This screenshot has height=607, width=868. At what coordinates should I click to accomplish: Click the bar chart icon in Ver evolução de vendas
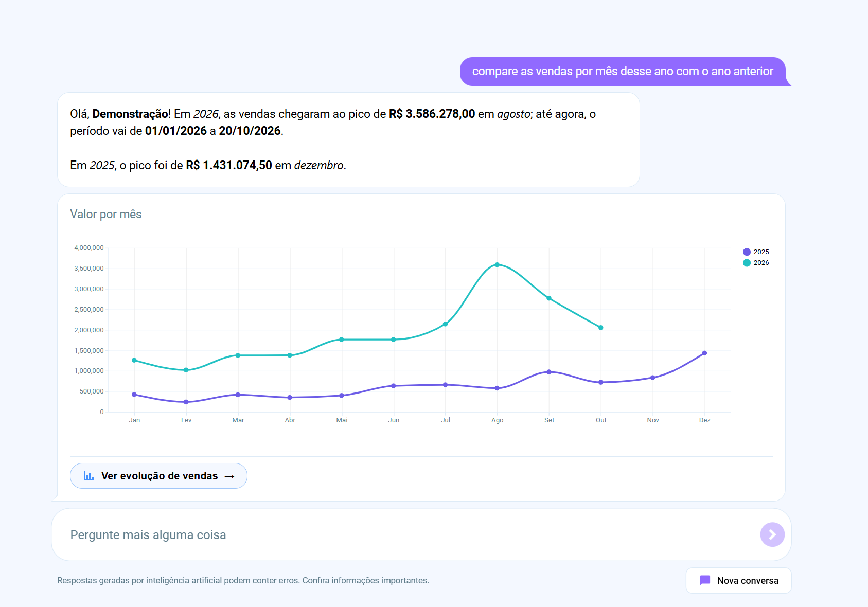tap(89, 476)
